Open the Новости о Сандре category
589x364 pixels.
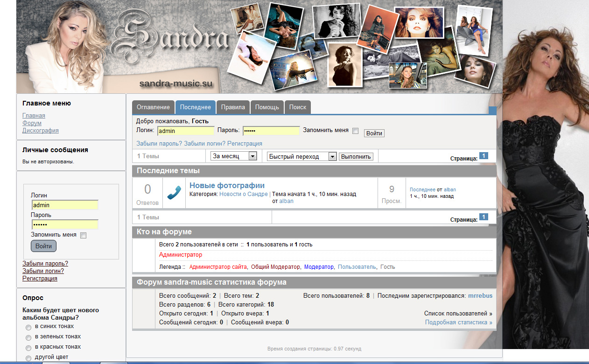pyautogui.click(x=244, y=194)
